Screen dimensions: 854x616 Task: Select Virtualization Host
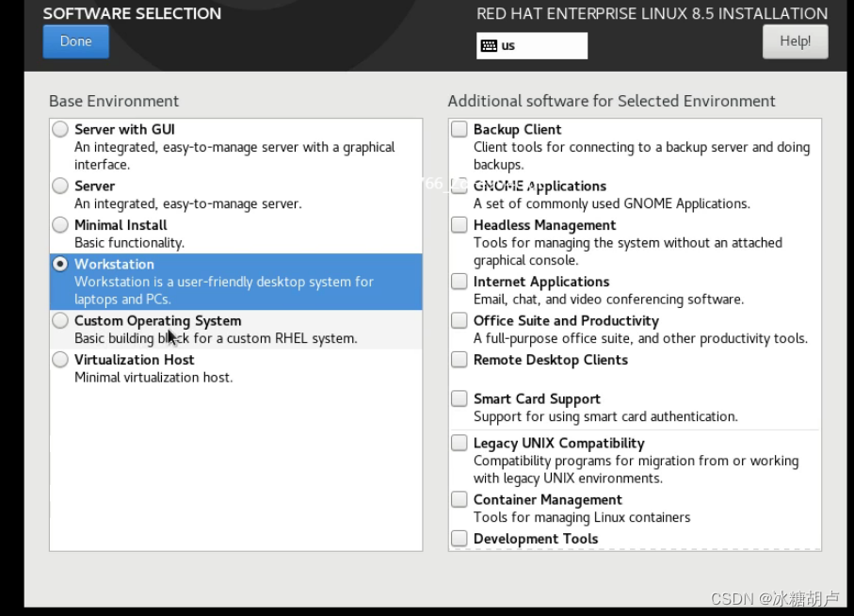[x=59, y=359]
